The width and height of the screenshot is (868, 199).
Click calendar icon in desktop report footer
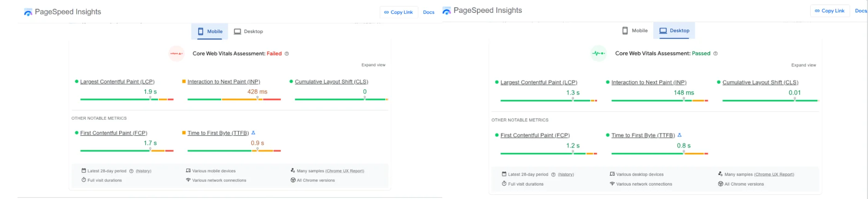[504, 174]
